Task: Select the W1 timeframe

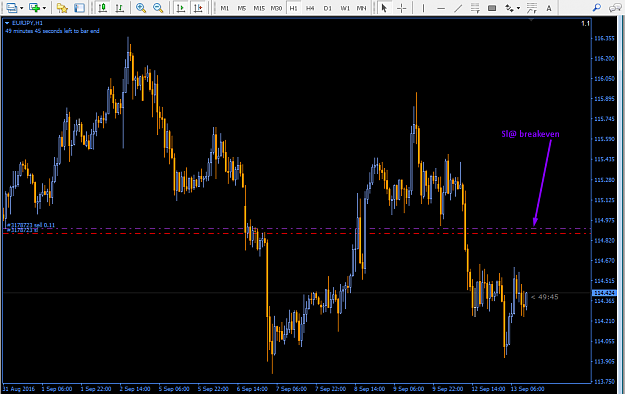Action: [x=345, y=8]
